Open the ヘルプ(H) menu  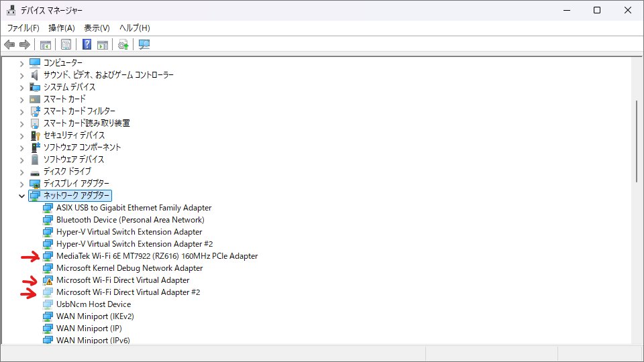(x=135, y=28)
